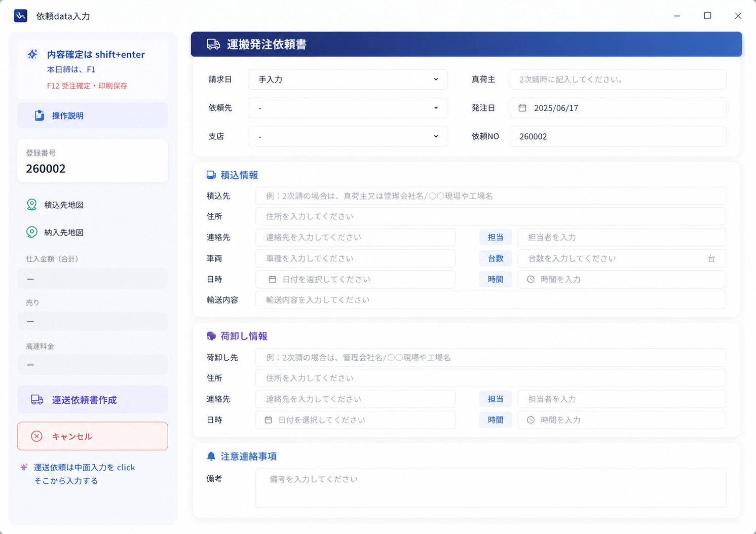
Task: Focus the 輸送内容 input field
Action: [490, 300]
